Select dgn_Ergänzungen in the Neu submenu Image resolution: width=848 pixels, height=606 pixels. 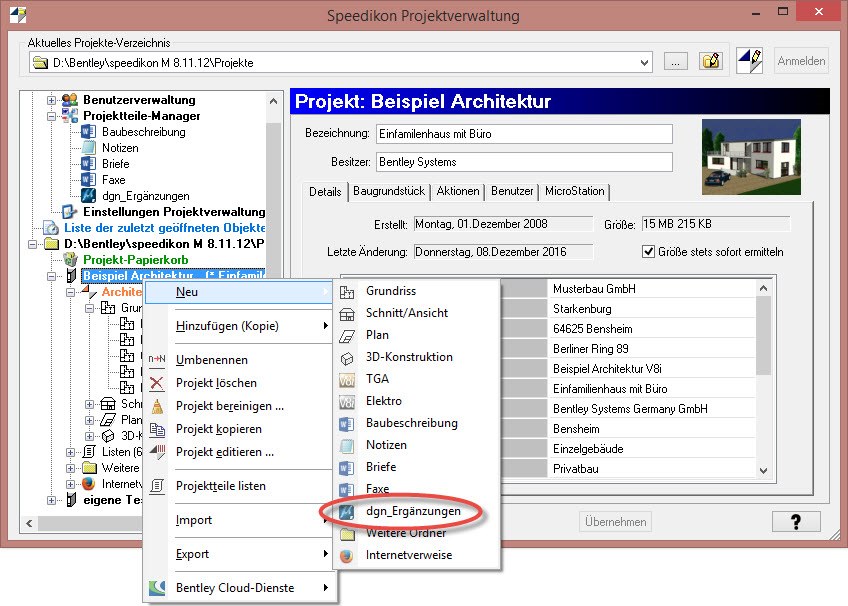click(x=416, y=511)
